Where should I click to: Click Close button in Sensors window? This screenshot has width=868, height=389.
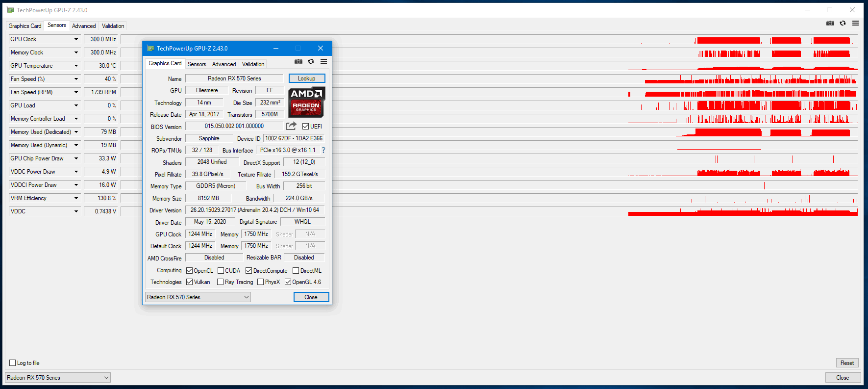(x=843, y=378)
